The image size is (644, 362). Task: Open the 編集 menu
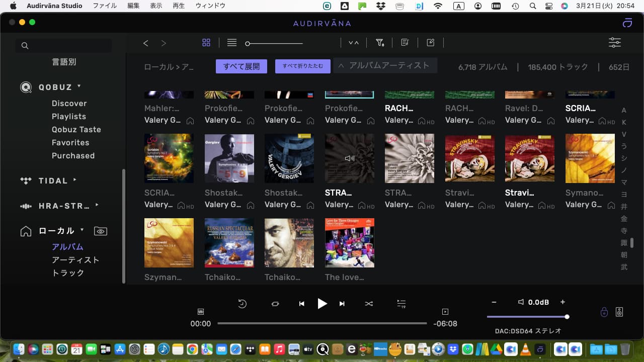click(133, 6)
